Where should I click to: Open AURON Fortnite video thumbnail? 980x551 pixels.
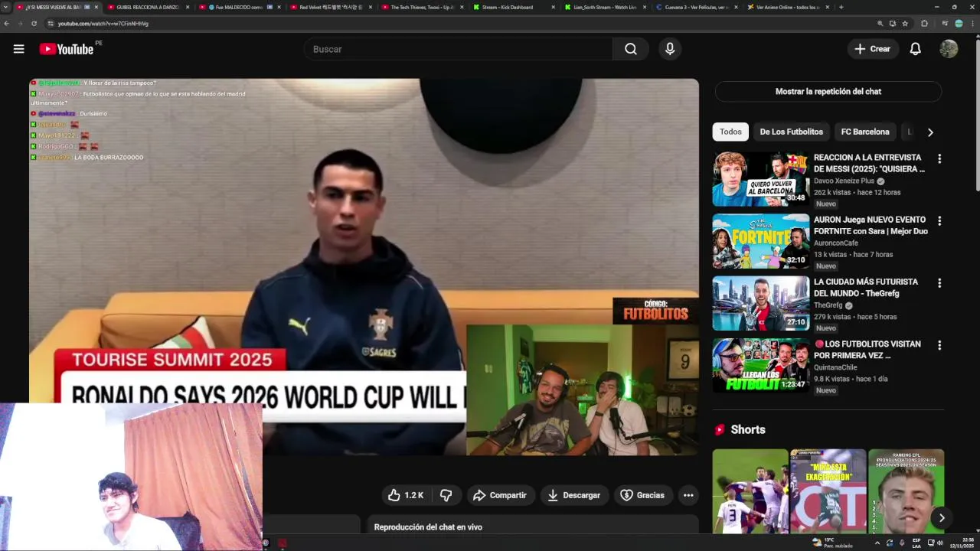click(x=760, y=241)
